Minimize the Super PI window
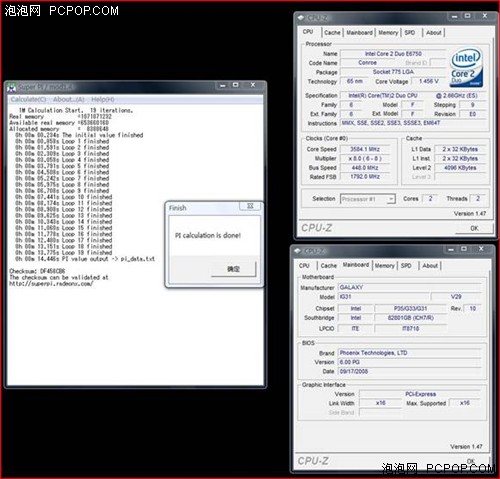Screen dimensions: 500x479 [x=223, y=85]
